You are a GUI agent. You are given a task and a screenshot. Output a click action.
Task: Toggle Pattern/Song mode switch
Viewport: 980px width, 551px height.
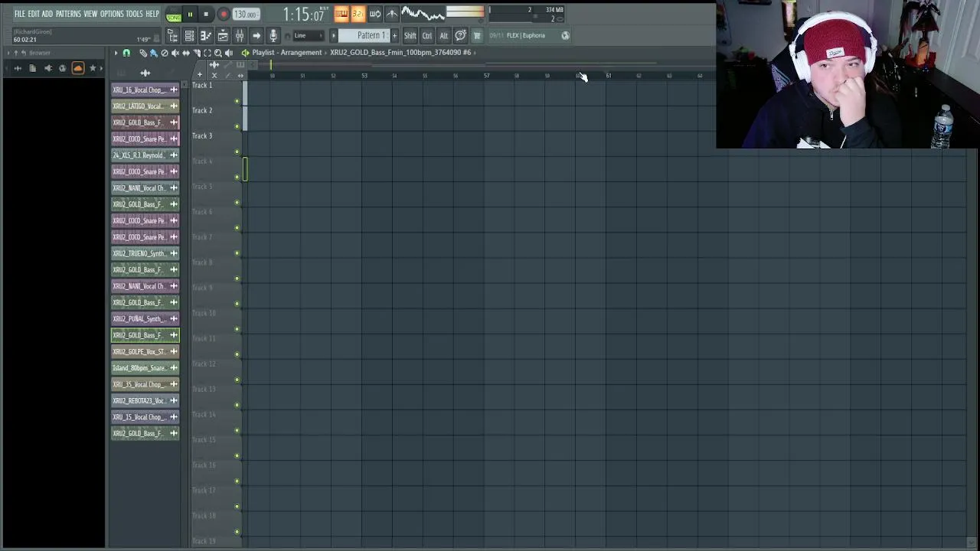click(x=174, y=15)
